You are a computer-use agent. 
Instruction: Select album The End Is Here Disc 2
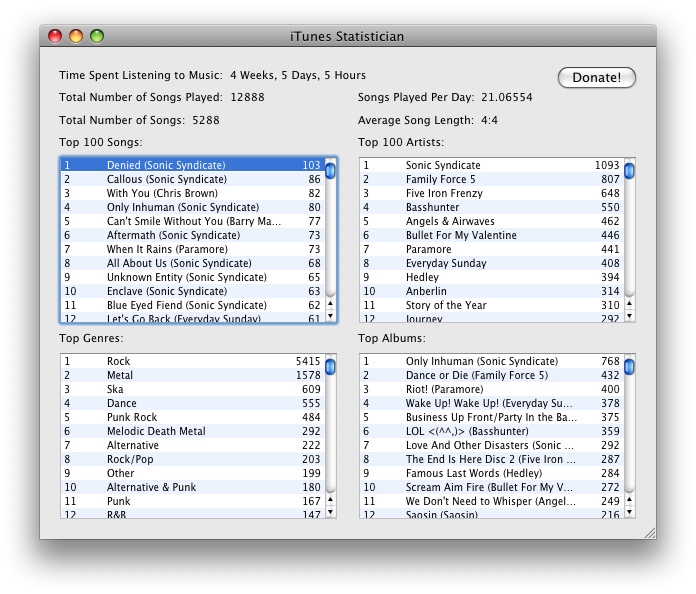pos(492,459)
